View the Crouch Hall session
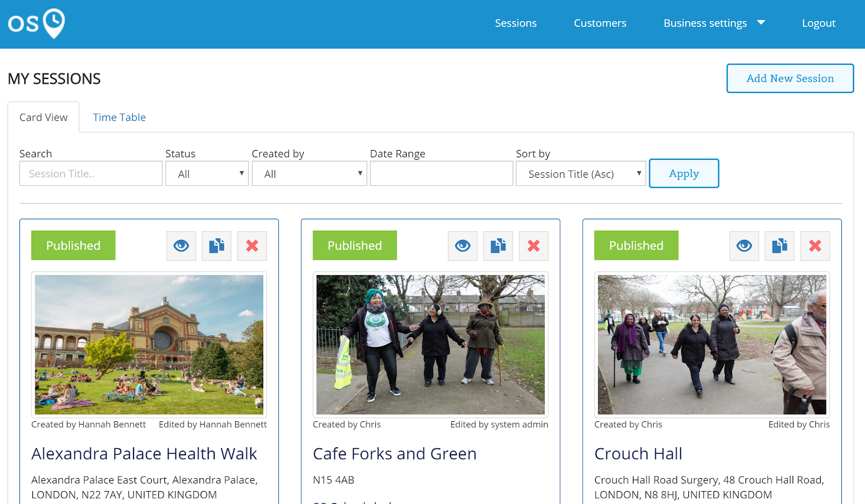This screenshot has width=865, height=504. [744, 246]
